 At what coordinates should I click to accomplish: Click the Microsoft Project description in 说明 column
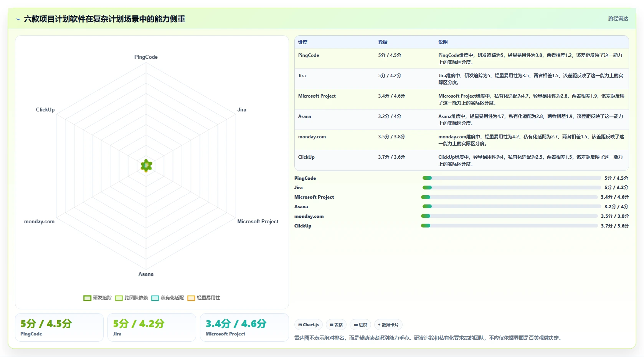pyautogui.click(x=531, y=100)
